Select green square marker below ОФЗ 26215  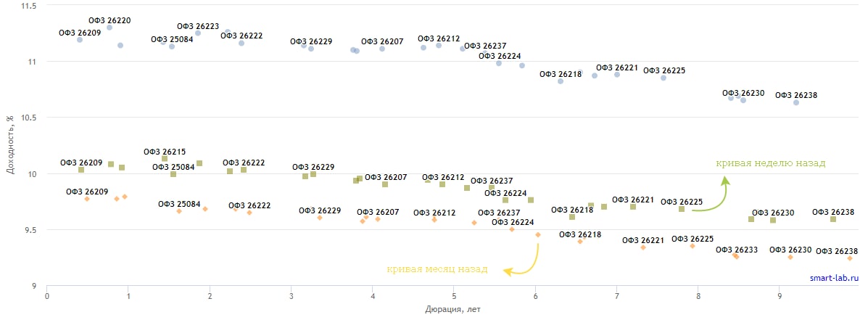pyautogui.click(x=165, y=158)
